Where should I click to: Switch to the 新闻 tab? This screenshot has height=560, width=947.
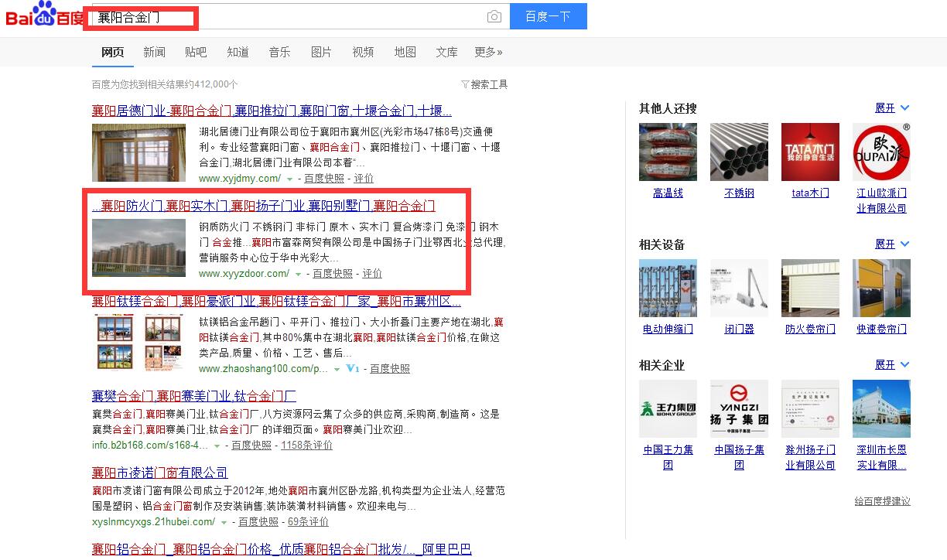coord(155,52)
